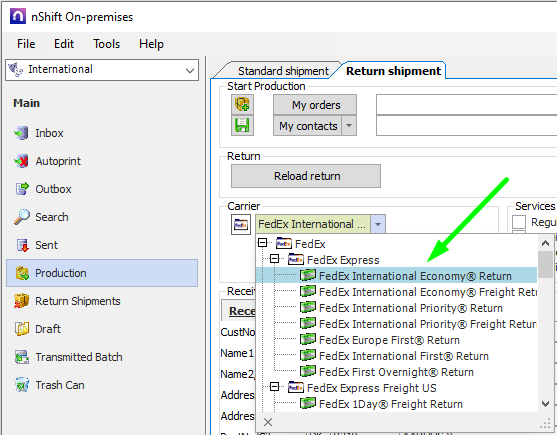Click icon of FedEx Europe First® Return

(x=308, y=339)
